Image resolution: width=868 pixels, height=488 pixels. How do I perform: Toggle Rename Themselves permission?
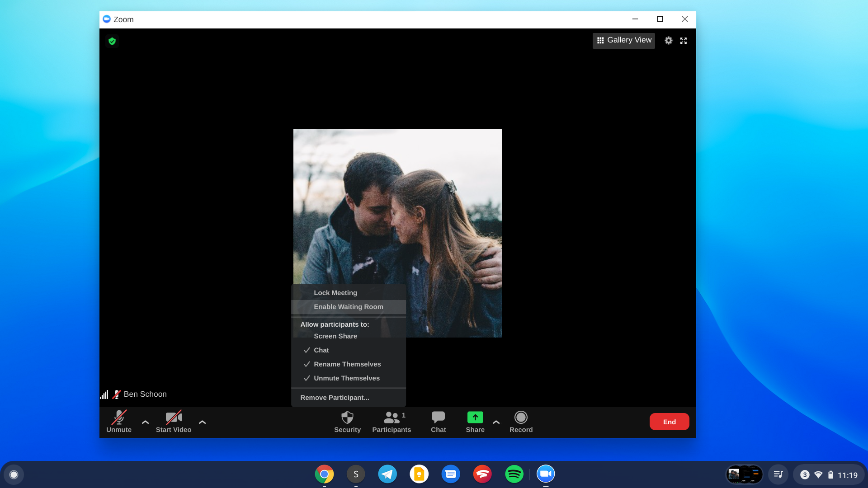click(347, 364)
